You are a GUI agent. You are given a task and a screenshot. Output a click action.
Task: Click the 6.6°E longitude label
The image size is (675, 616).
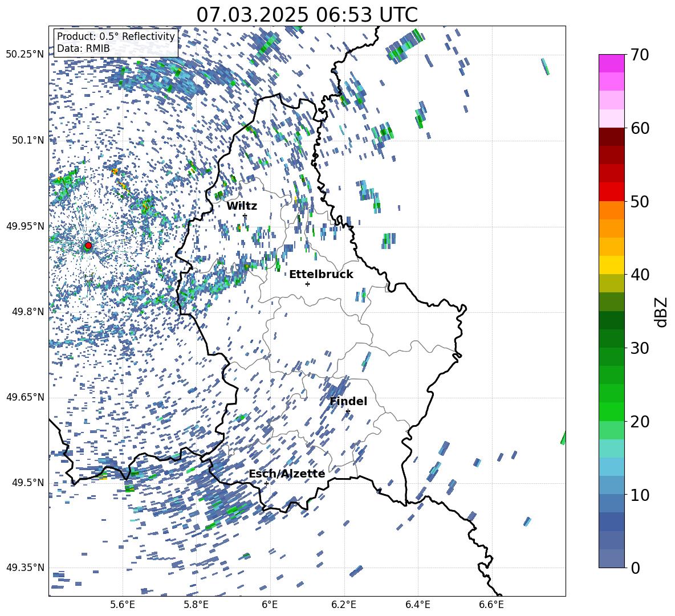(x=491, y=605)
